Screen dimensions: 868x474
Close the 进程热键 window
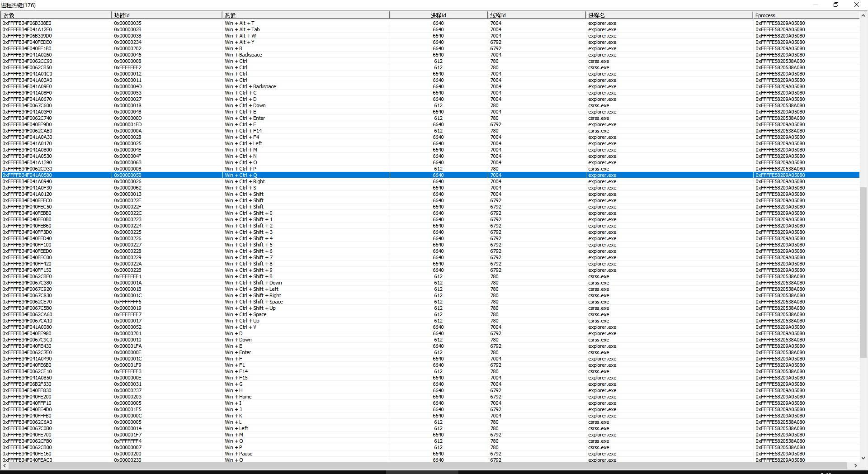[856, 5]
